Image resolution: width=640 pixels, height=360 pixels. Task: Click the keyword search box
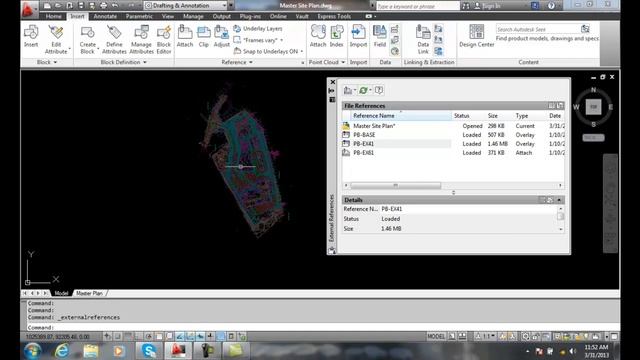[417, 6]
